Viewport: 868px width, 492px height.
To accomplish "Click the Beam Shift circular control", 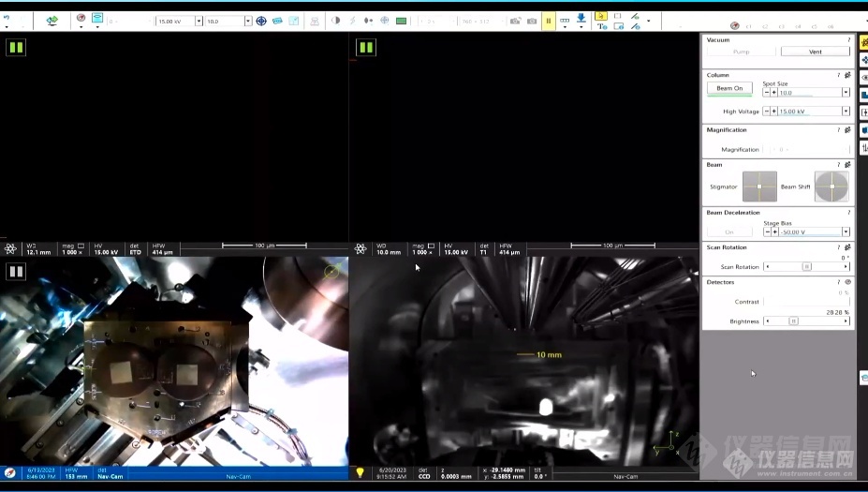I will tap(831, 186).
